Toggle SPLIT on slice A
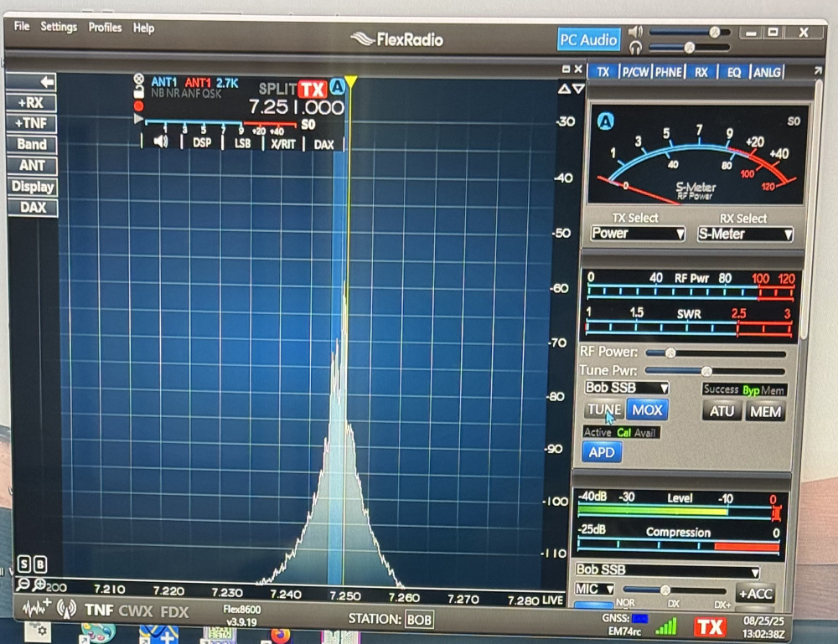838x644 pixels. pyautogui.click(x=277, y=89)
